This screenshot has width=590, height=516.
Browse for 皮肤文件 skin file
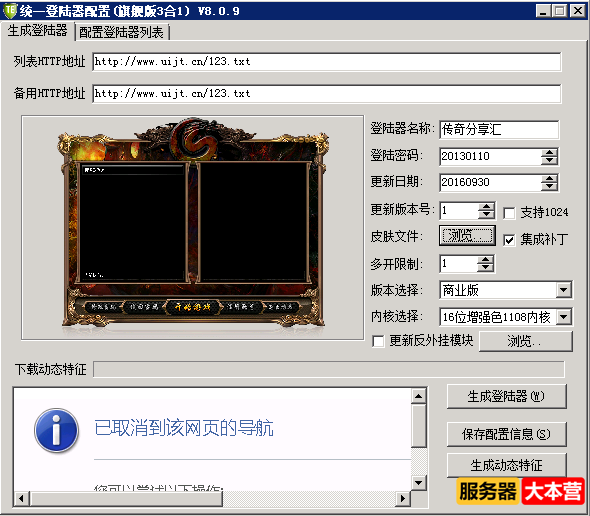pos(467,236)
